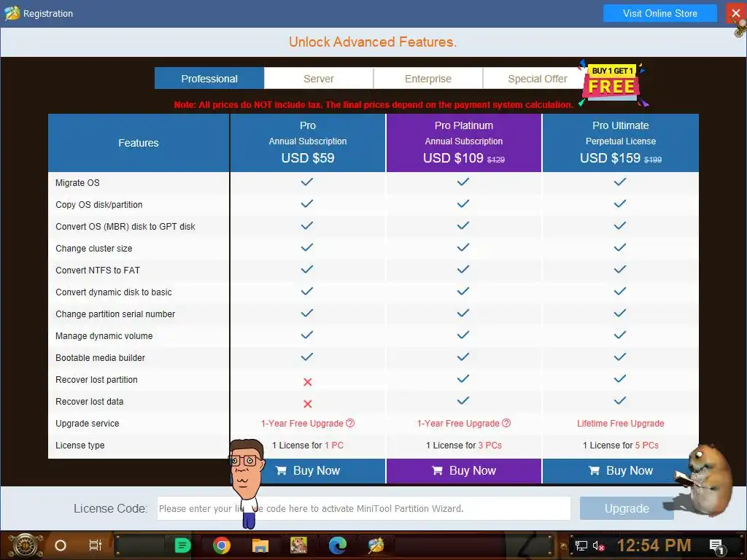This screenshot has height=560, width=747.
Task: Click the Lifetime Free Upgrade text
Action: coord(620,424)
